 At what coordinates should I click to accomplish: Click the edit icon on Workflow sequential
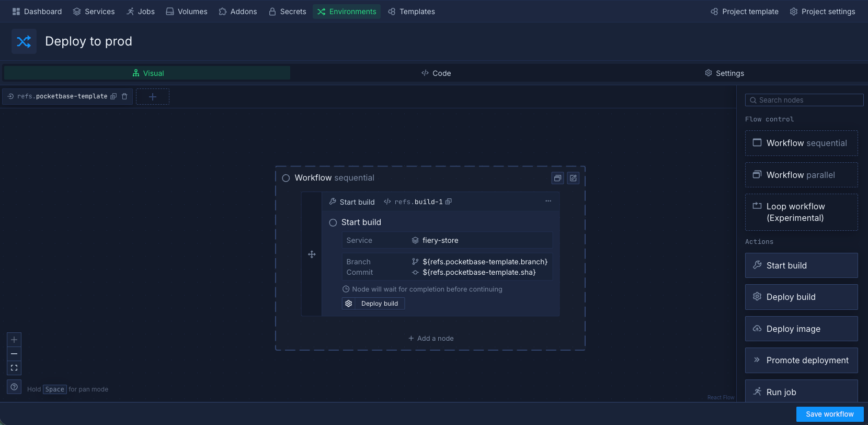573,178
